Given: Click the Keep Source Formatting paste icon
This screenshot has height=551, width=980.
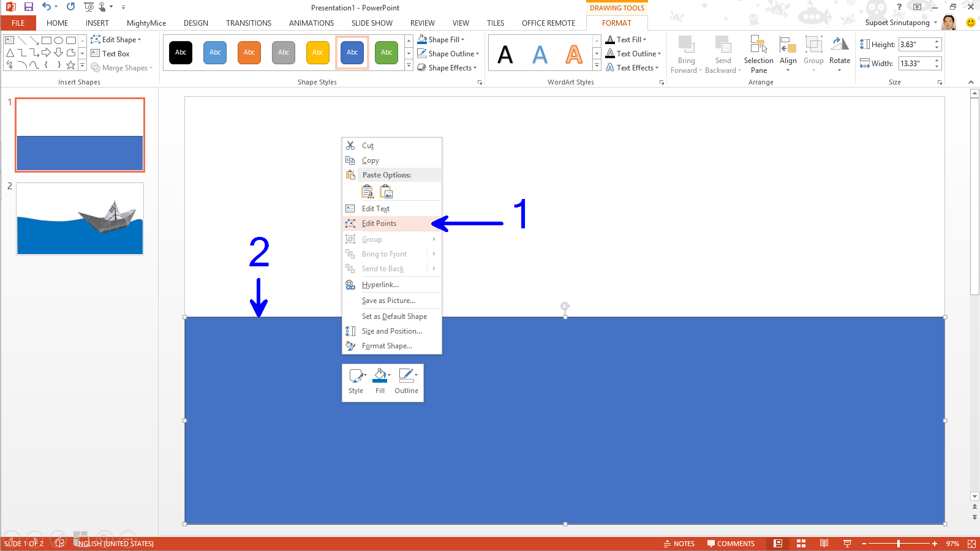Looking at the screenshot, I should pos(367,192).
